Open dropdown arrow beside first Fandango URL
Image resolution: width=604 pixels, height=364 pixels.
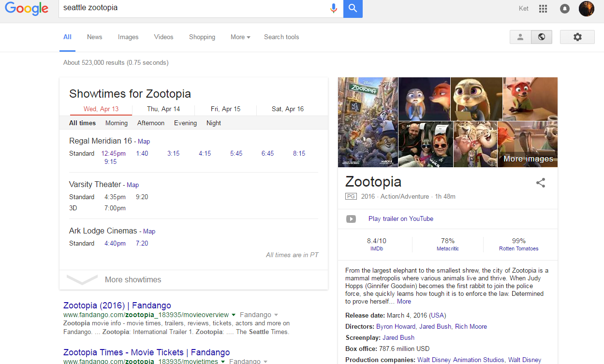pos(234,315)
